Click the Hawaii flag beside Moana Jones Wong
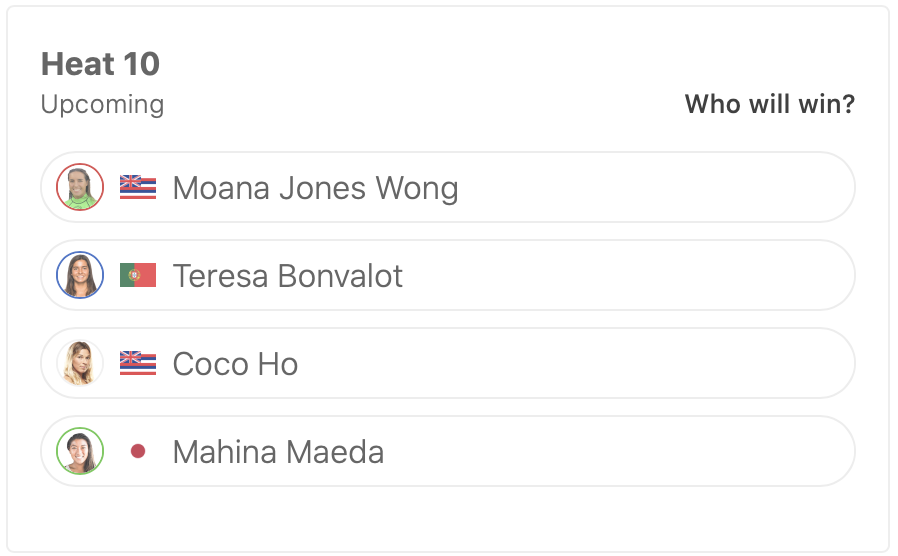898x556 pixels. [x=138, y=187]
